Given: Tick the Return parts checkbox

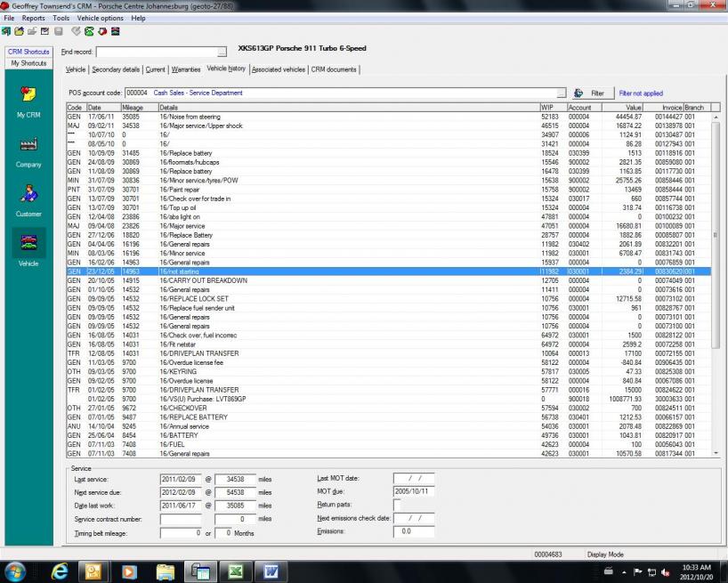Looking at the screenshot, I should pos(397,504).
